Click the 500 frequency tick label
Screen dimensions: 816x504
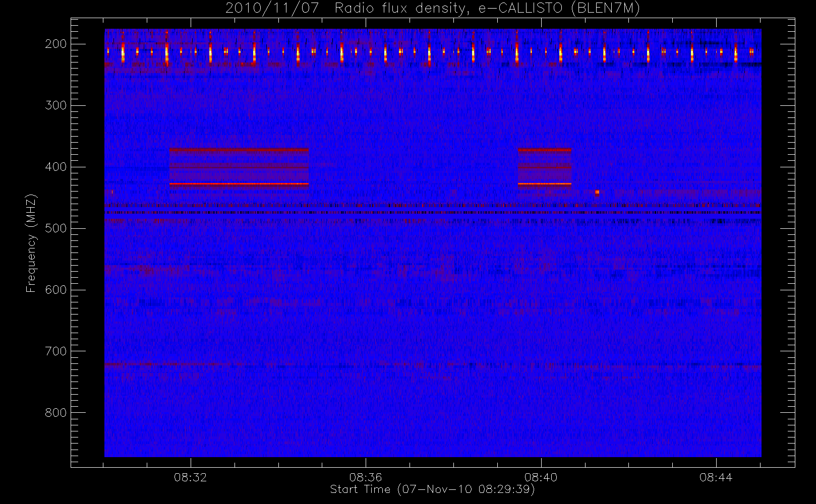56,228
